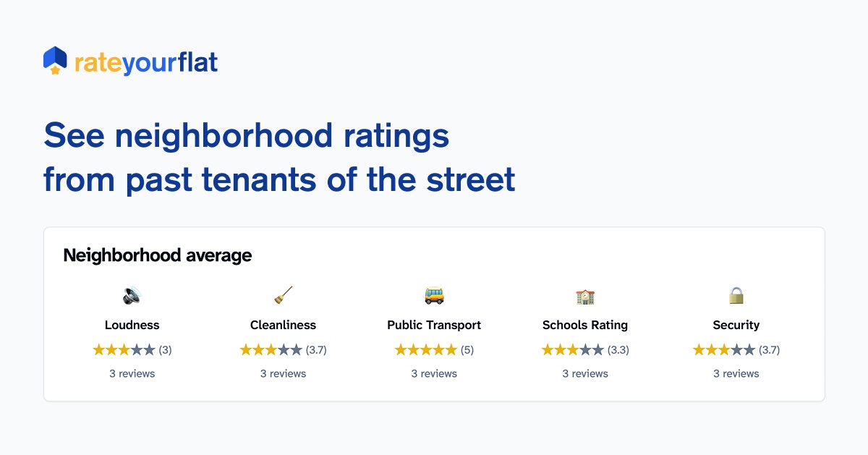Click the Schools Rating building icon

(x=585, y=296)
